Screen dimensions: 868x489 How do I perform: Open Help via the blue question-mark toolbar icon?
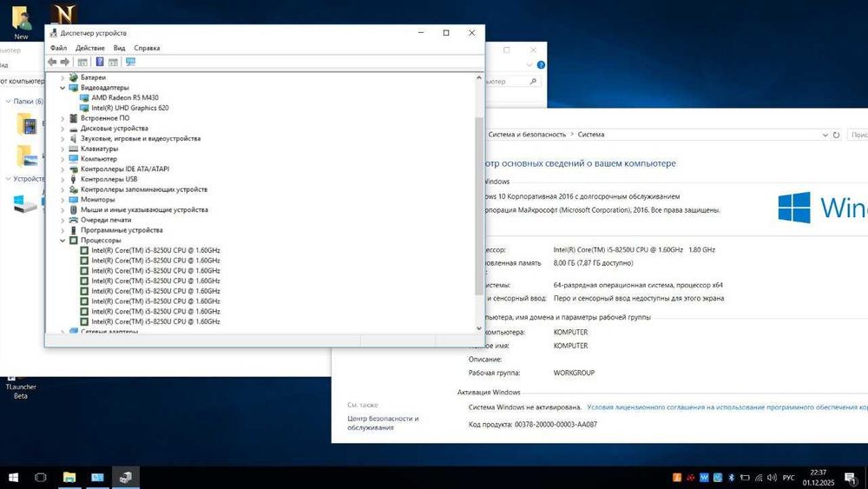tap(100, 62)
